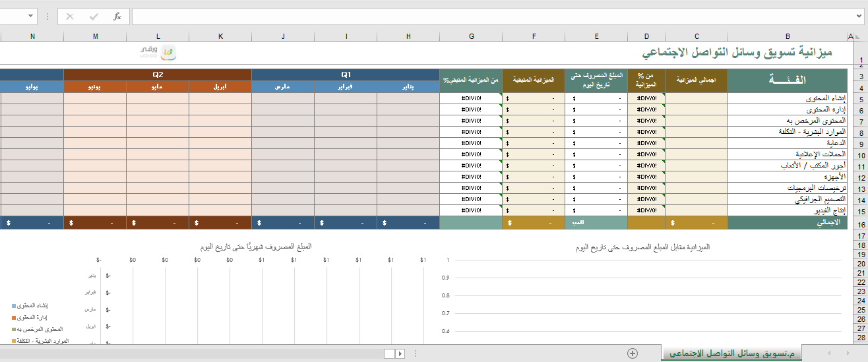The image size is (868, 362).
Task: Click the formula bar resize handle dots
Action: pyautogui.click(x=47, y=16)
